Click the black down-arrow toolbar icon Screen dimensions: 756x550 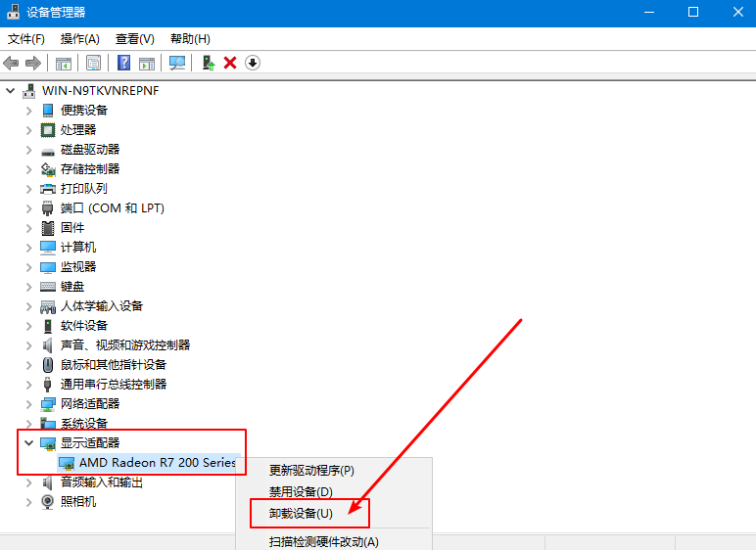[253, 63]
